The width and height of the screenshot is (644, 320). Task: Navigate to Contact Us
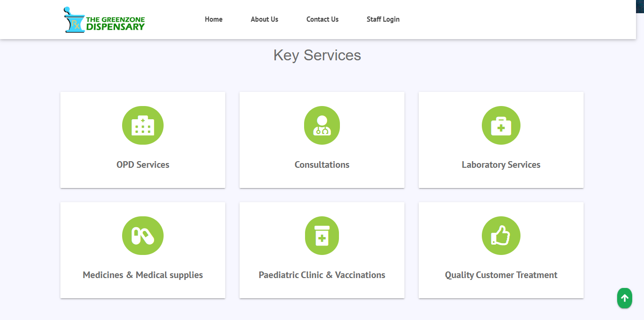[322, 19]
